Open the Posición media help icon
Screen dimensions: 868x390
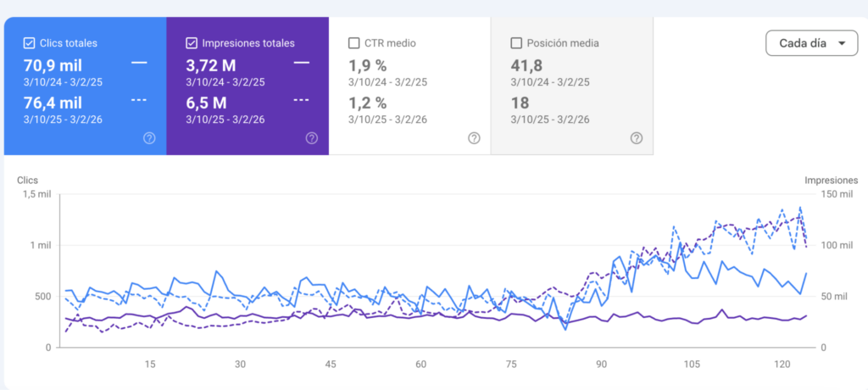637,138
